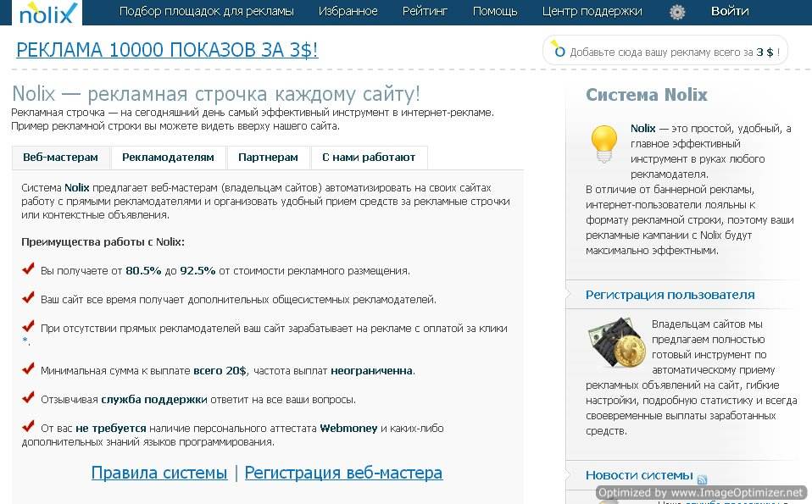812x504 pixels.
Task: Switch to the Рекламодателям tab
Action: click(169, 158)
